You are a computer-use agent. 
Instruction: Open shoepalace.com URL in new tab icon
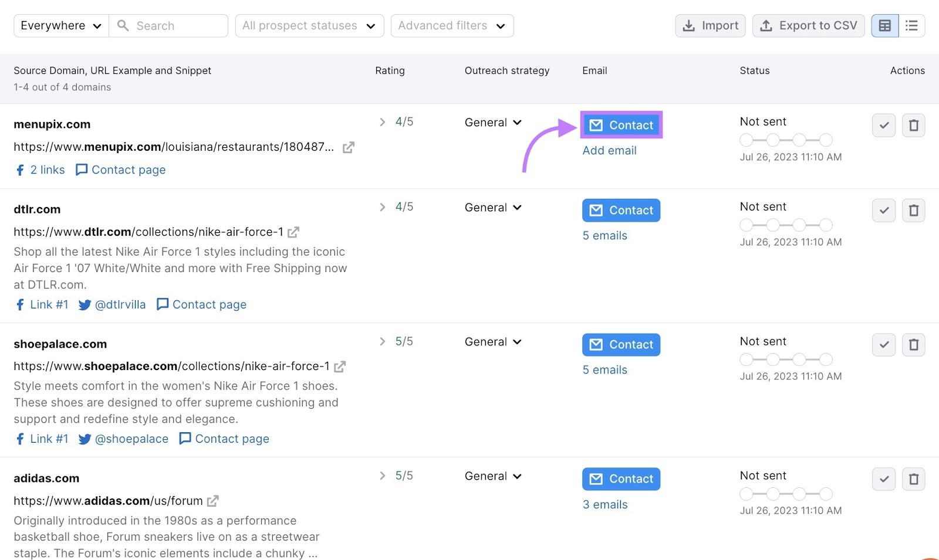pos(340,366)
